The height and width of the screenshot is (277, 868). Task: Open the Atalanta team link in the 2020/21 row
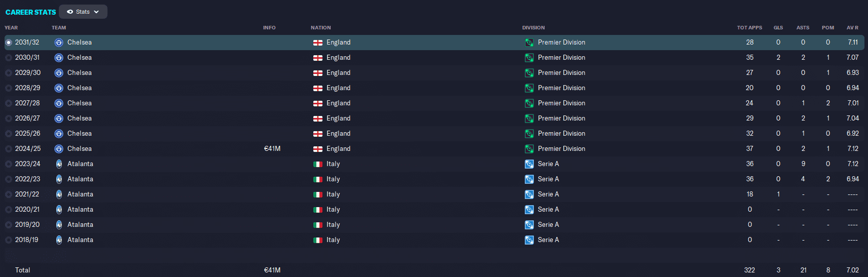(x=80, y=210)
